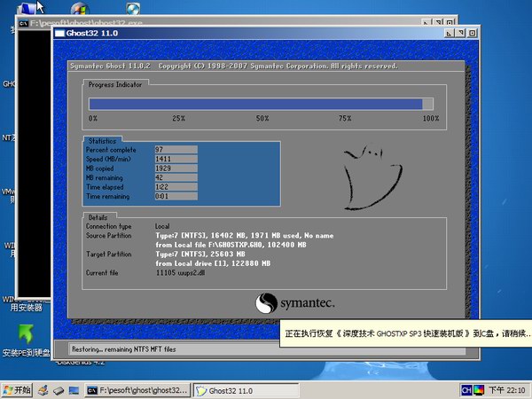The image size is (532, 399).
Task: Click the Details panel title
Action: coord(98,217)
